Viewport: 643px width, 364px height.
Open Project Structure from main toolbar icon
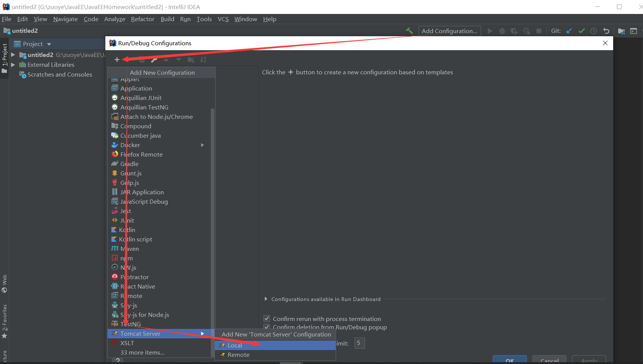click(x=621, y=31)
